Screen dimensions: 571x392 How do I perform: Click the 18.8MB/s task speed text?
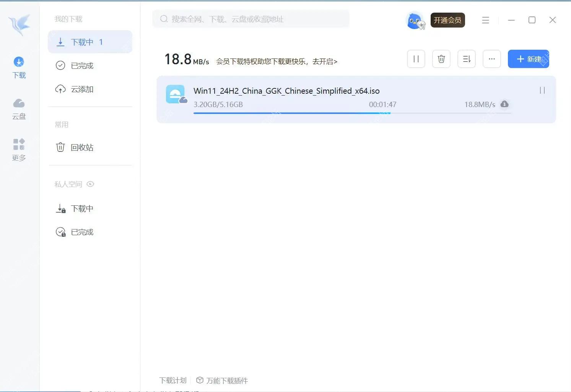coord(480,104)
